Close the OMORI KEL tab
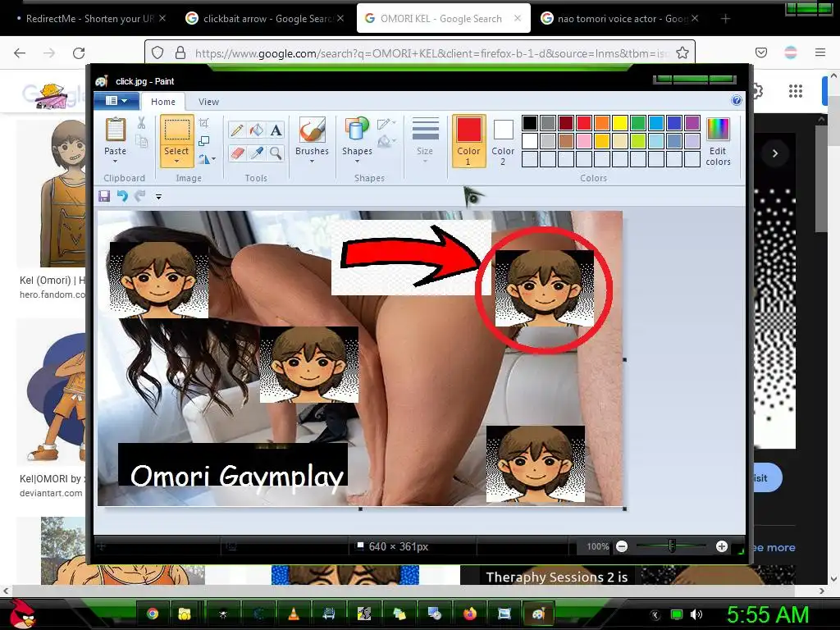 [x=517, y=18]
